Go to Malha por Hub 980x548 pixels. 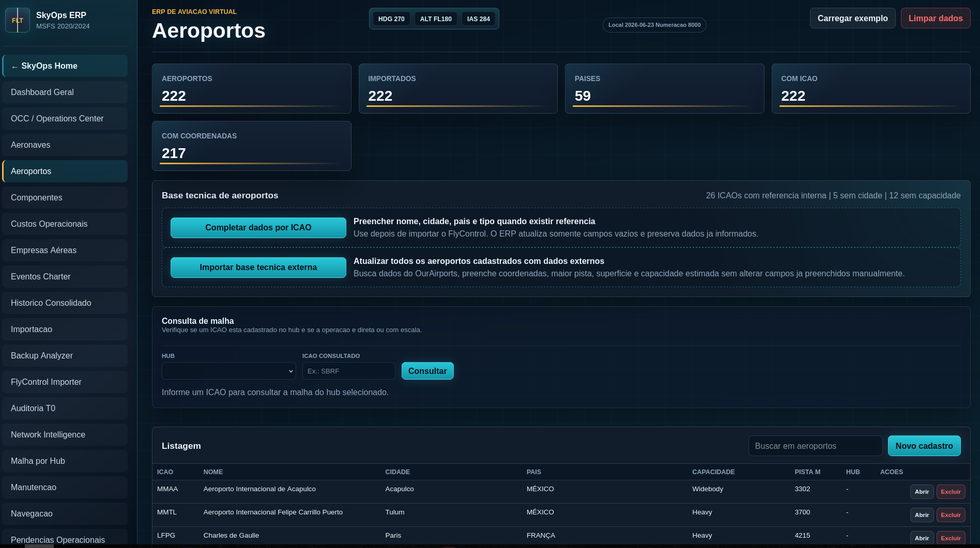65,461
